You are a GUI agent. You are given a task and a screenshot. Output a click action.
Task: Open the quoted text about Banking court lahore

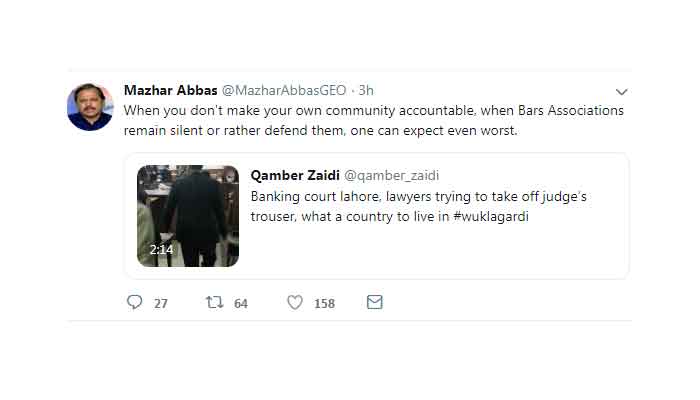pyautogui.click(x=418, y=197)
